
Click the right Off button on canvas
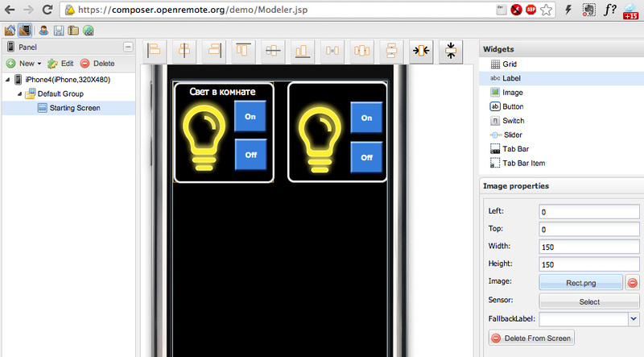tap(366, 157)
